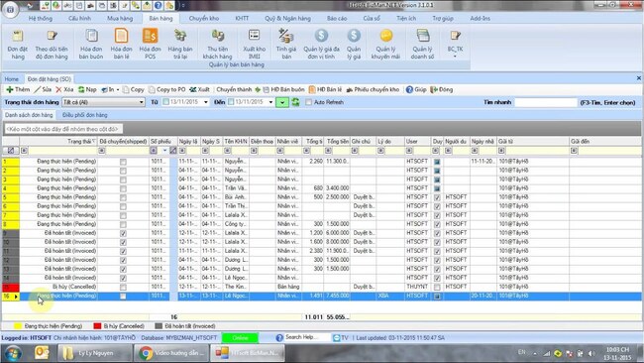The width and height of the screenshot is (644, 363).
Task: Open green dropdown button after date range
Action: point(282,102)
